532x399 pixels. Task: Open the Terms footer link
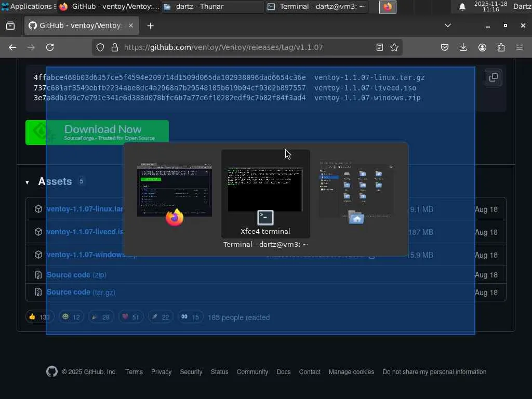pos(134,372)
